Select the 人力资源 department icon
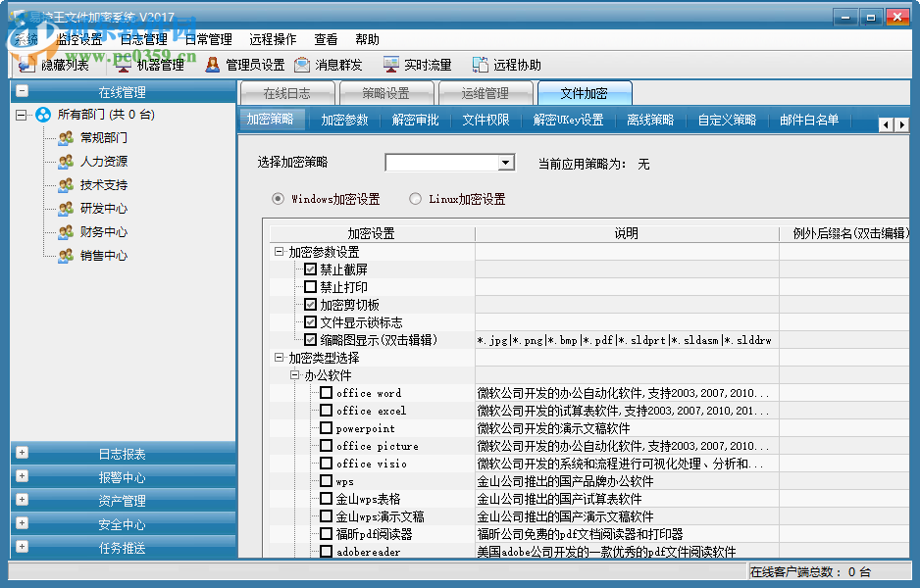Viewport: 920px width, 588px height. point(66,162)
